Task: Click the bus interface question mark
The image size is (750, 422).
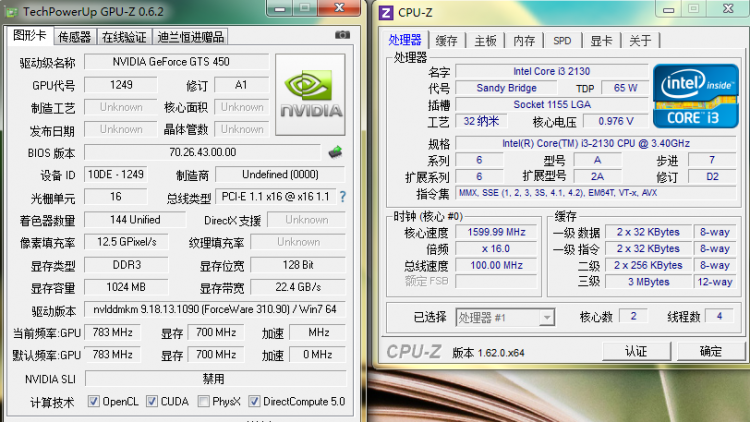Action: [x=342, y=197]
